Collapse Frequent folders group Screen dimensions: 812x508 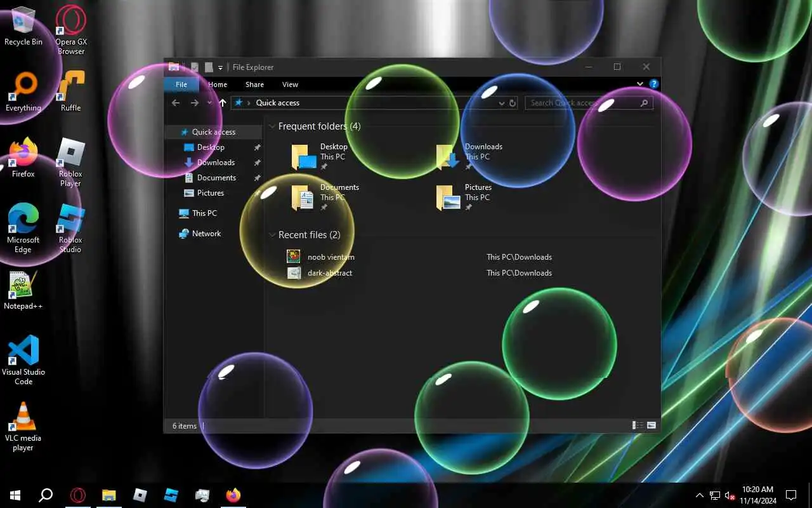click(272, 126)
